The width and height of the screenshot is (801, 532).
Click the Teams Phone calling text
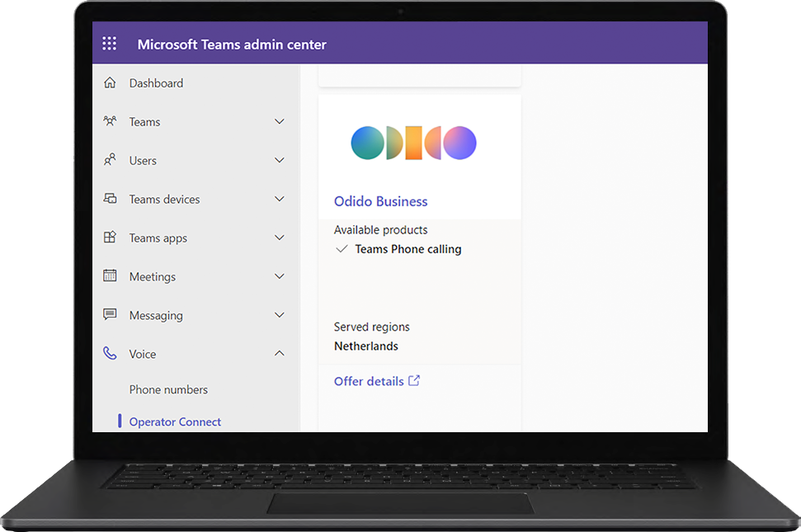coord(408,249)
